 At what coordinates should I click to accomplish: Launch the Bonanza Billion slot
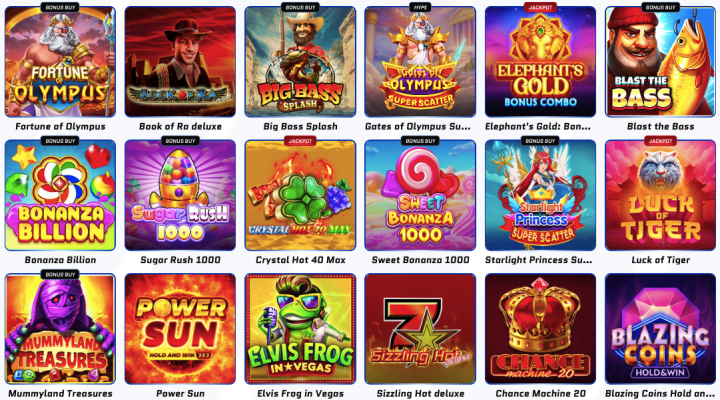pyautogui.click(x=60, y=195)
